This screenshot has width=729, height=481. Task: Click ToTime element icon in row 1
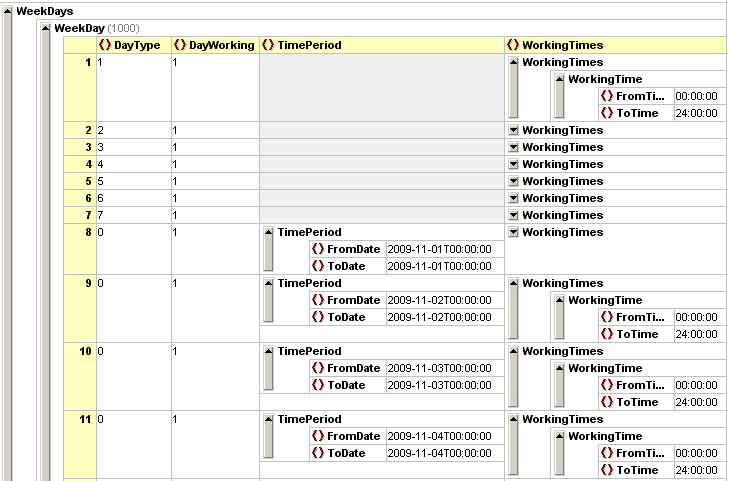coord(607,113)
